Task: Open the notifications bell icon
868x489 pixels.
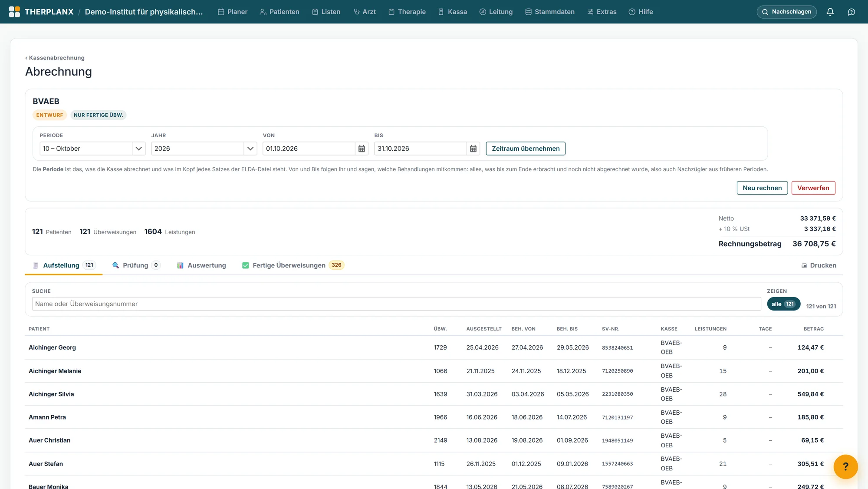Action: click(830, 12)
